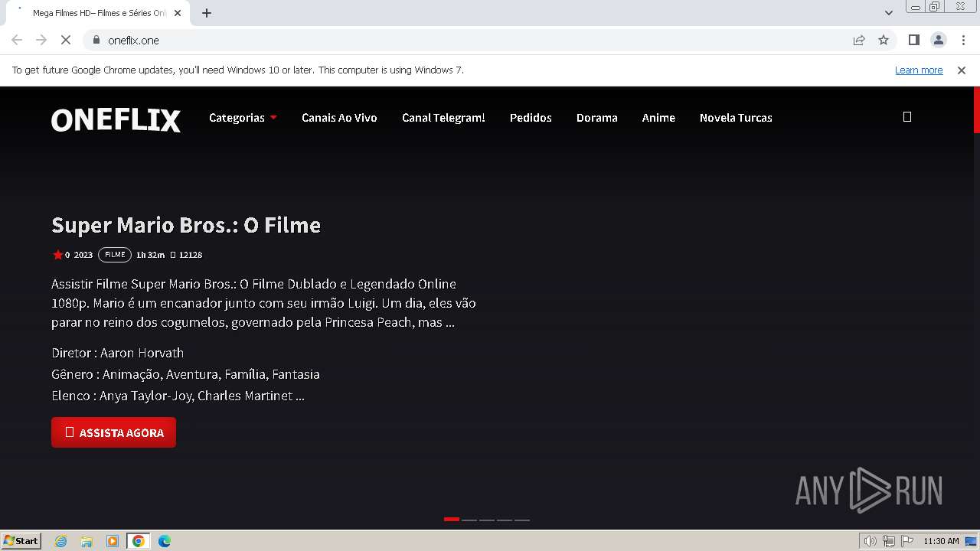Stop loading the page in Chrome
The image size is (980, 551).
pyautogui.click(x=66, y=40)
